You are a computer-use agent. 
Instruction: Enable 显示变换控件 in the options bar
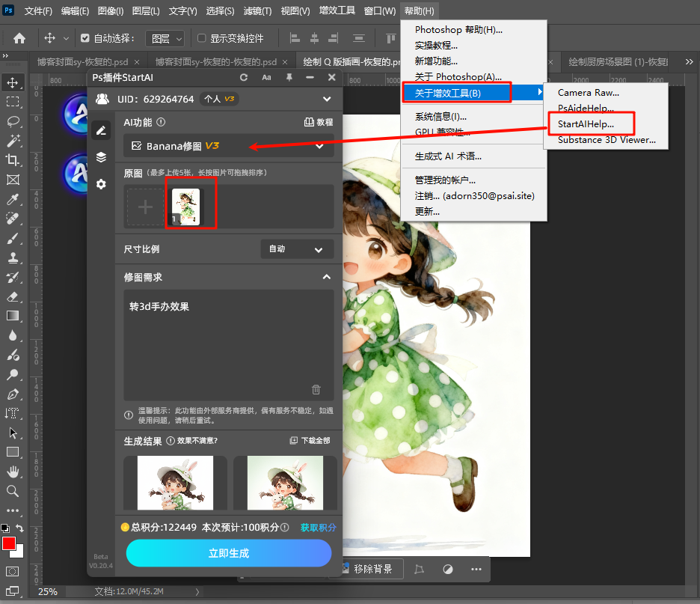pyautogui.click(x=202, y=38)
